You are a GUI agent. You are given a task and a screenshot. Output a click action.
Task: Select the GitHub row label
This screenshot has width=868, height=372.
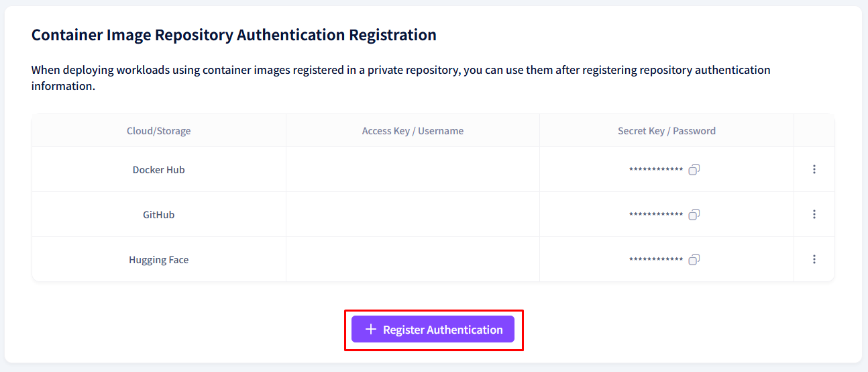point(159,215)
